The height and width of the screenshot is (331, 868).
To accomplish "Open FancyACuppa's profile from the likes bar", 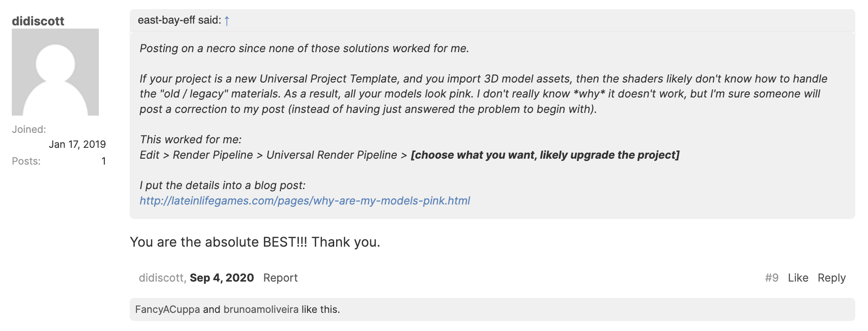I will [167, 309].
